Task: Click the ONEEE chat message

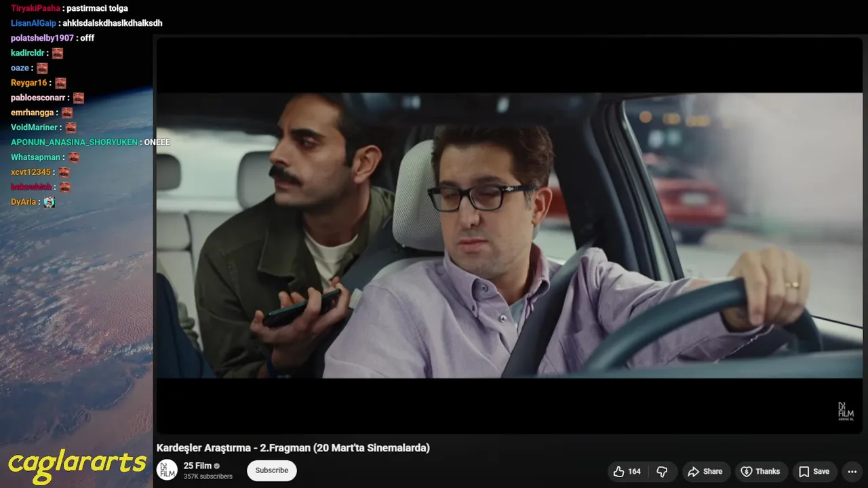Action: (x=157, y=142)
